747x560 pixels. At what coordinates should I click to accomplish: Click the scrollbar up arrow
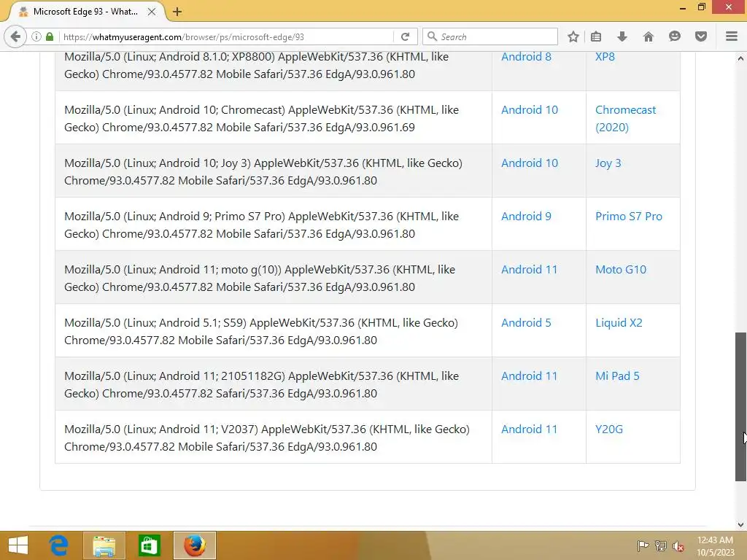click(x=740, y=58)
